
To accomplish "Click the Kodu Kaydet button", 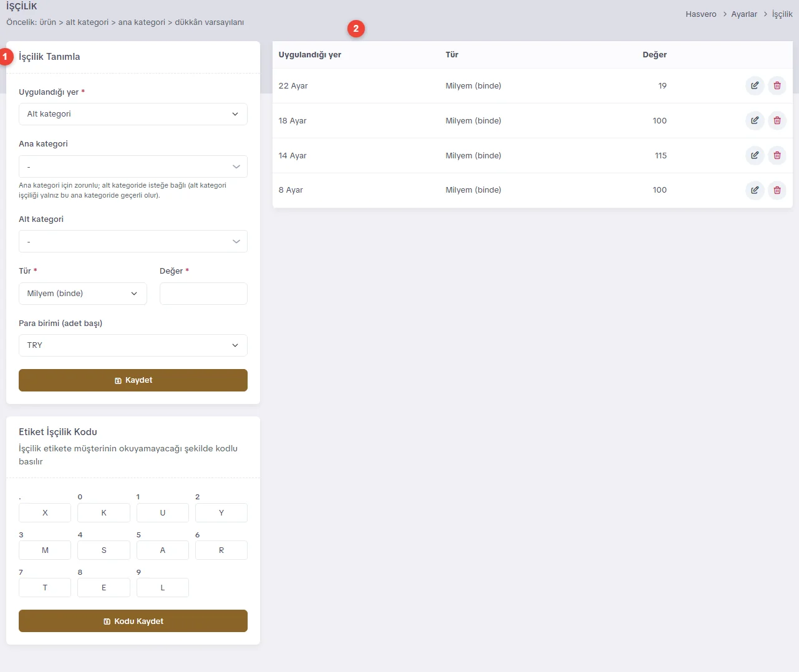I will [x=133, y=621].
